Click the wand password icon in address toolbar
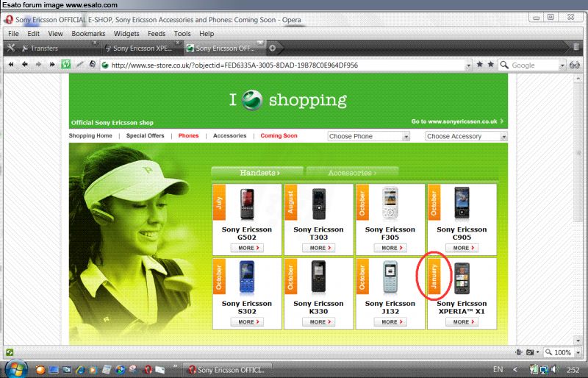The height and width of the screenshot is (378, 588). (x=79, y=65)
